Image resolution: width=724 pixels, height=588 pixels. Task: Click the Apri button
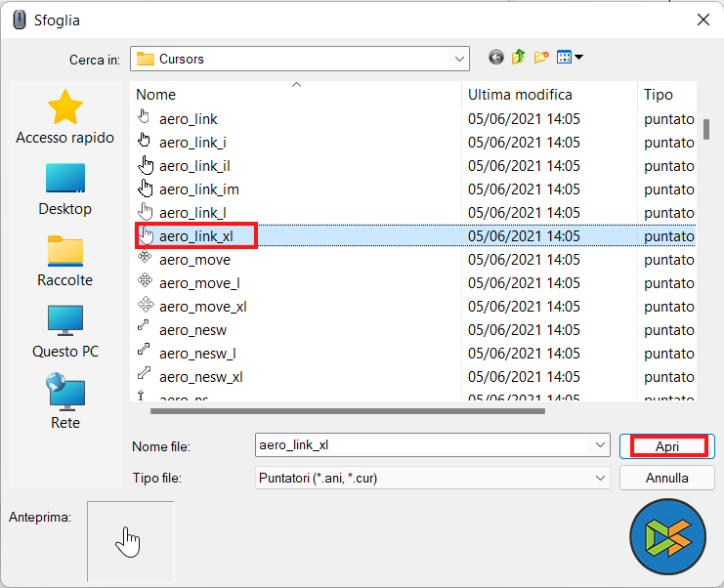tap(667, 446)
